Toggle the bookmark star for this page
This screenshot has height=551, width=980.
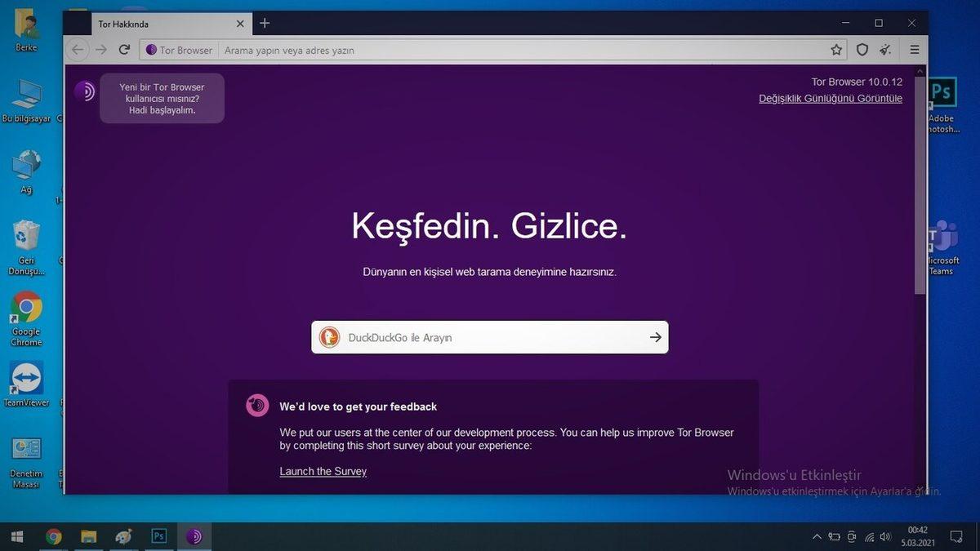coord(836,50)
